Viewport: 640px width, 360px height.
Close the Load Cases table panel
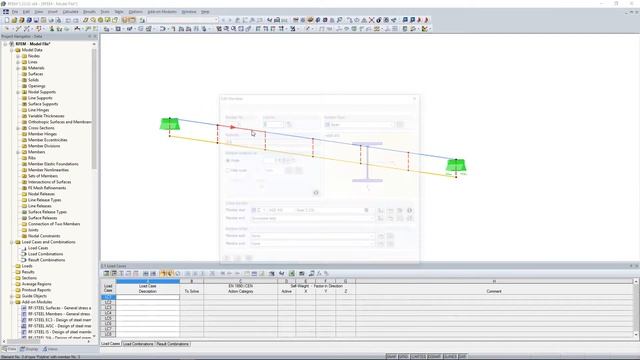coord(636,266)
